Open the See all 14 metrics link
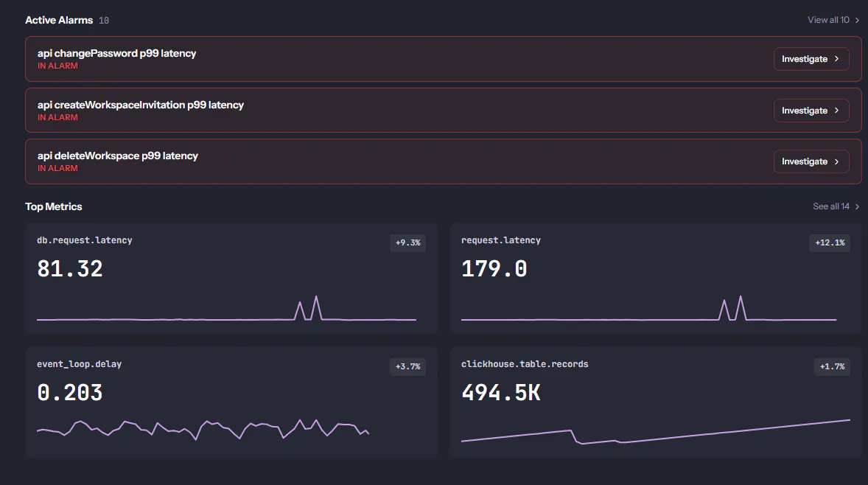Screen dimensions: 868x485 coord(836,206)
